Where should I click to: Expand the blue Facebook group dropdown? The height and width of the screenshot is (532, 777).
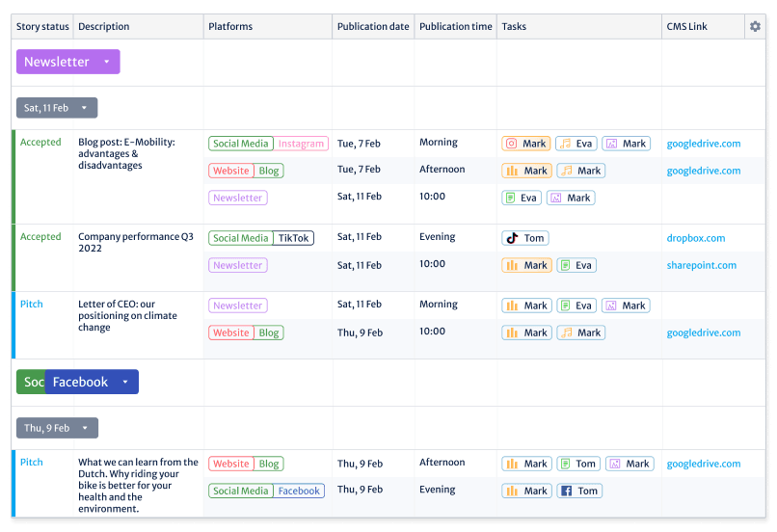[124, 382]
